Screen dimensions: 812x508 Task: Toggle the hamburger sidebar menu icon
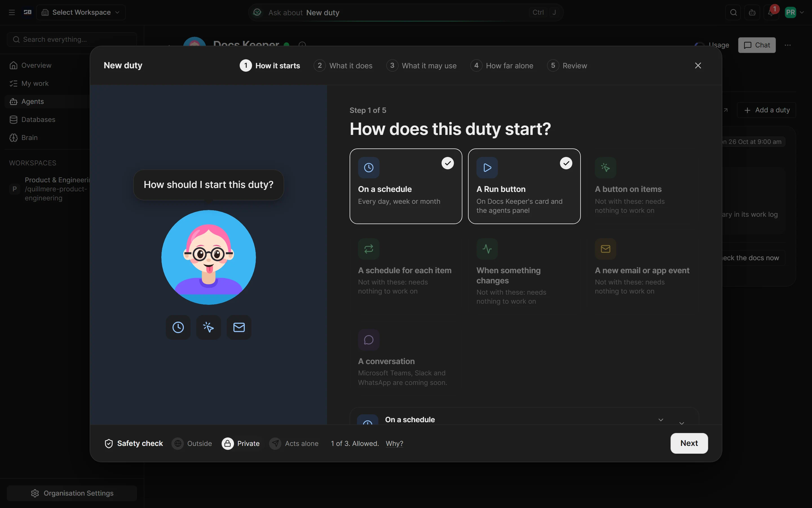click(12, 12)
